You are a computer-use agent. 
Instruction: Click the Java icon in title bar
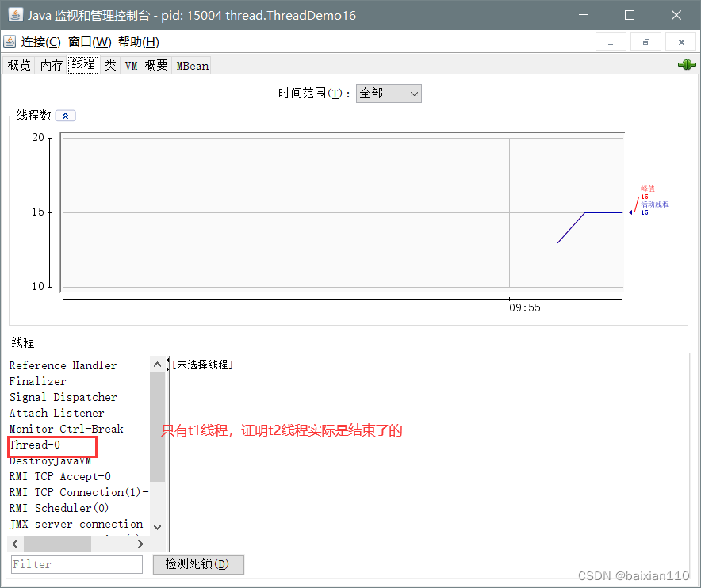click(16, 15)
